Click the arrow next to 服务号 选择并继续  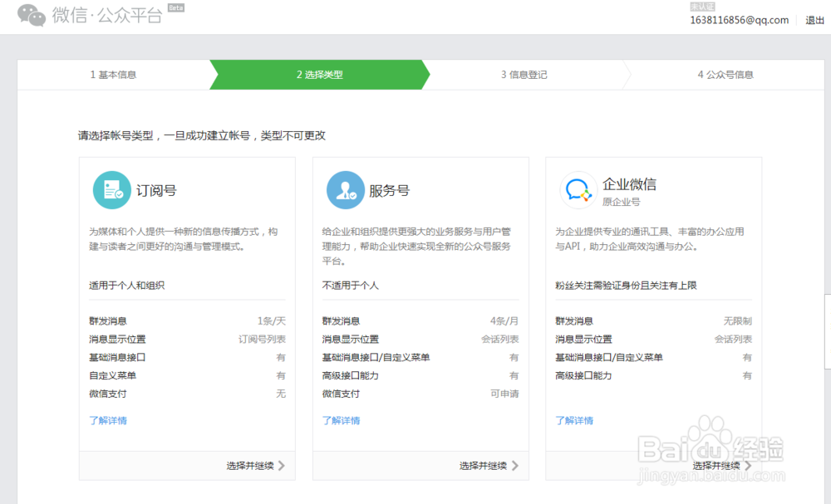(514, 465)
